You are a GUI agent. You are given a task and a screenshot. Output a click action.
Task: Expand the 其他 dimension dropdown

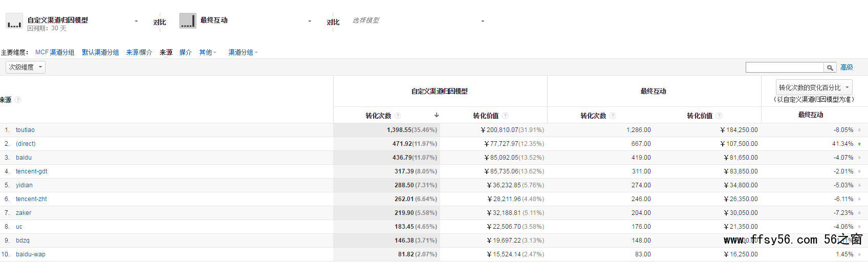(x=208, y=52)
